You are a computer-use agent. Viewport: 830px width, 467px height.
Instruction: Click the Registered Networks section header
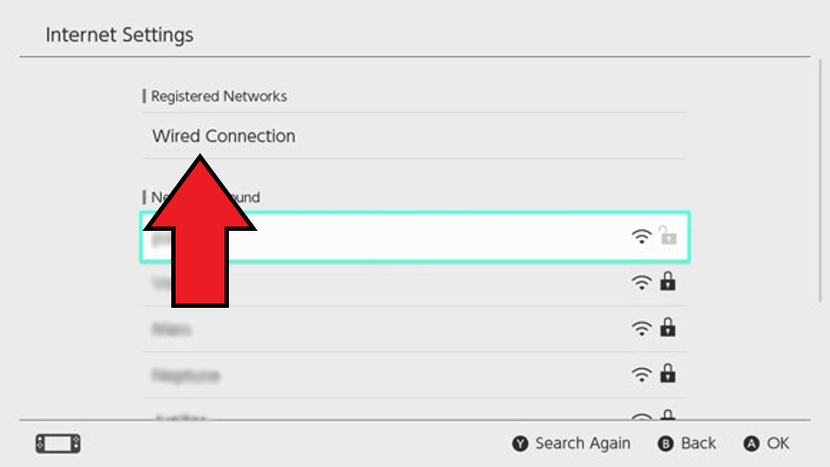point(218,96)
